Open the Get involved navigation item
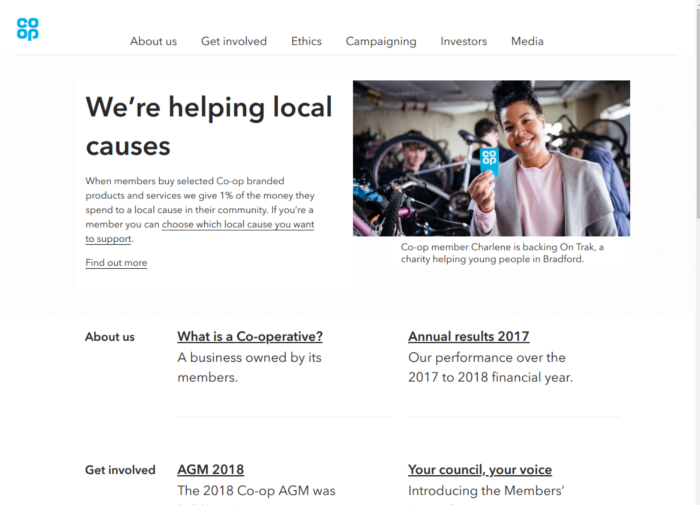Image resolution: width=700 pixels, height=505 pixels. pyautogui.click(x=233, y=42)
